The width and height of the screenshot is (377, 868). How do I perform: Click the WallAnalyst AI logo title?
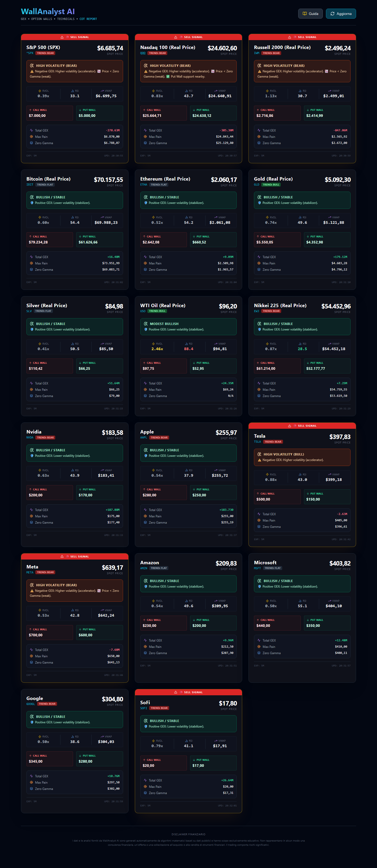point(48,12)
